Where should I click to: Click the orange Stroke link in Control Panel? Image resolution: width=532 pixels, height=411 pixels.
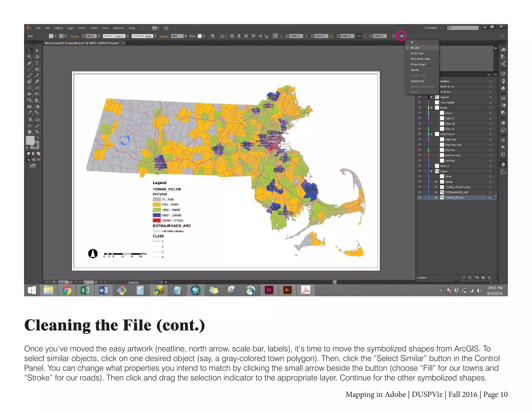click(75, 36)
